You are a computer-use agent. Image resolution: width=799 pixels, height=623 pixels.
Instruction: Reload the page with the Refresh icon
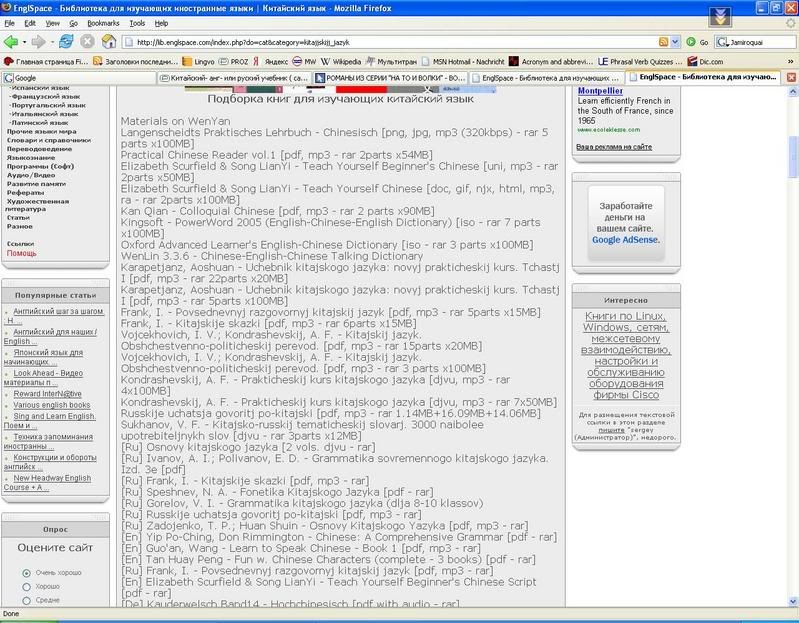66,42
